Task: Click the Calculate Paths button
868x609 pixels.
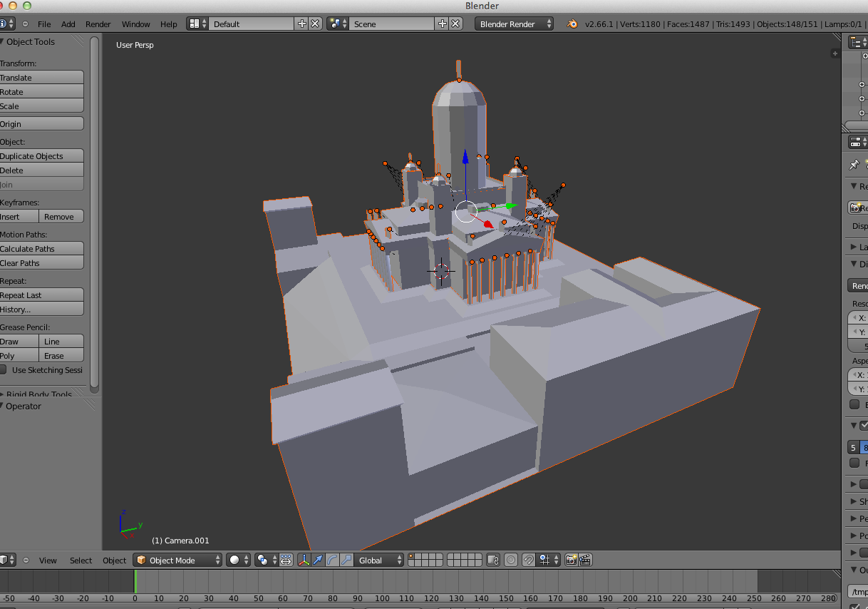Action: tap(41, 249)
